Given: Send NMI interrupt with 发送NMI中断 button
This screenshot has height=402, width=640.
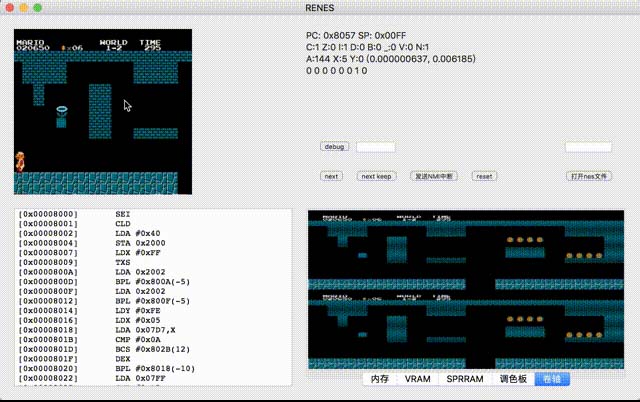Looking at the screenshot, I should (x=435, y=176).
